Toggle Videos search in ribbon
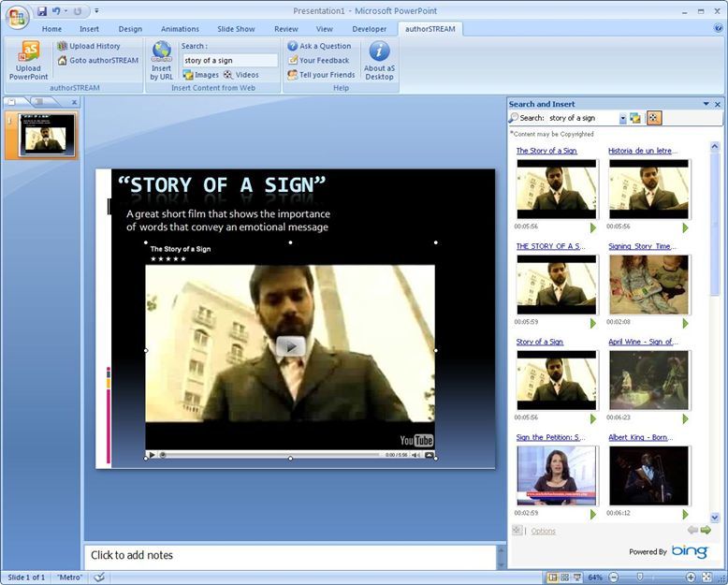728x585 pixels. tap(241, 75)
